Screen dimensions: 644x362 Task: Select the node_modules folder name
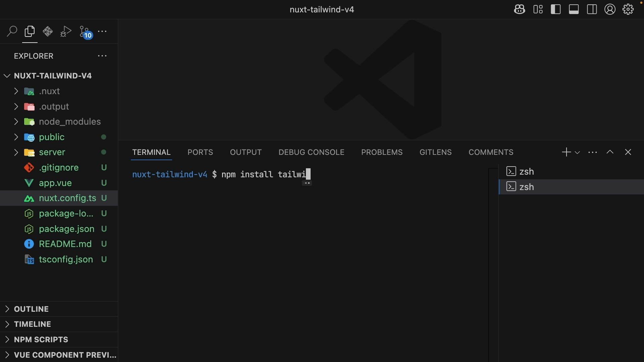(70, 122)
